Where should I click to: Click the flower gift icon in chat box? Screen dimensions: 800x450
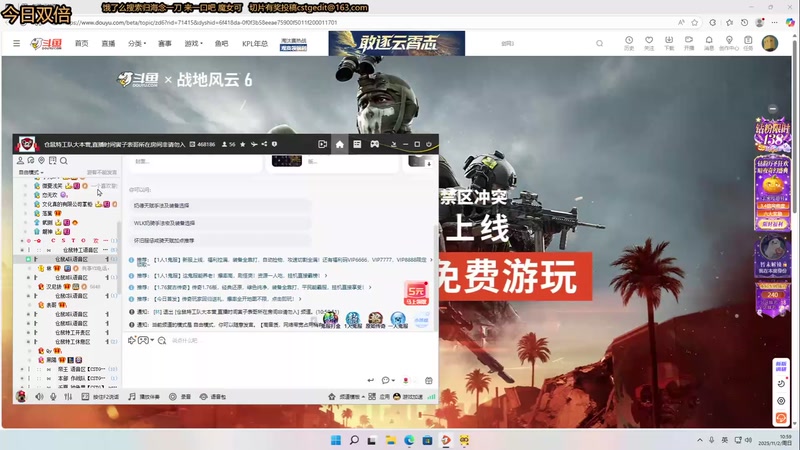point(406,380)
